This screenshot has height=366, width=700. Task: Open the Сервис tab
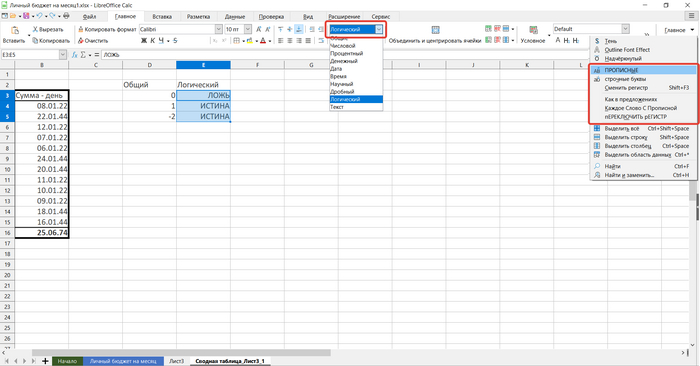pos(380,17)
